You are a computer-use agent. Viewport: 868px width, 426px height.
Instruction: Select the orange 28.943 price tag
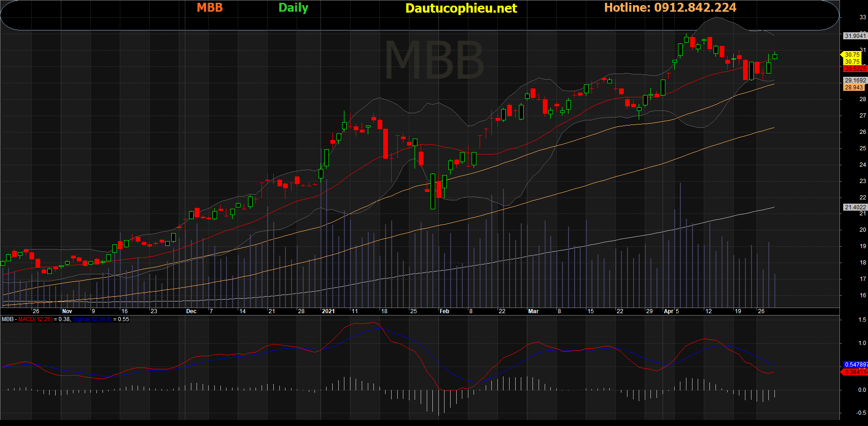[x=854, y=88]
